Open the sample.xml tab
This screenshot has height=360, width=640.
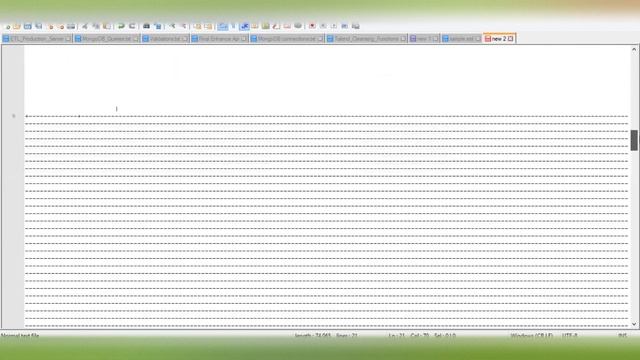coord(461,39)
